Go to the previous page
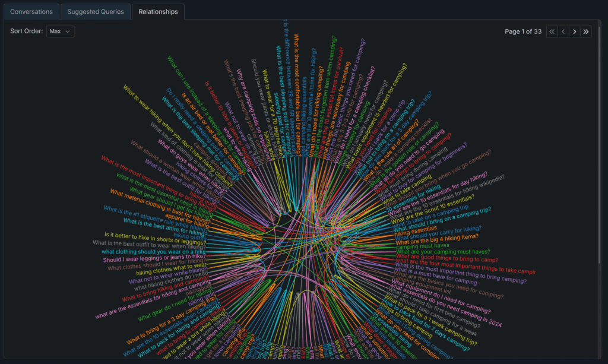Screen dimensions: 608x364 (x=563, y=31)
